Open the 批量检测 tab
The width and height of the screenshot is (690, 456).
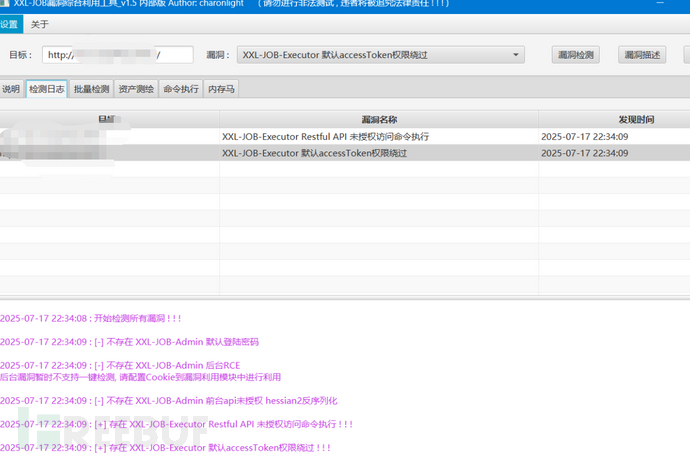coord(91,89)
